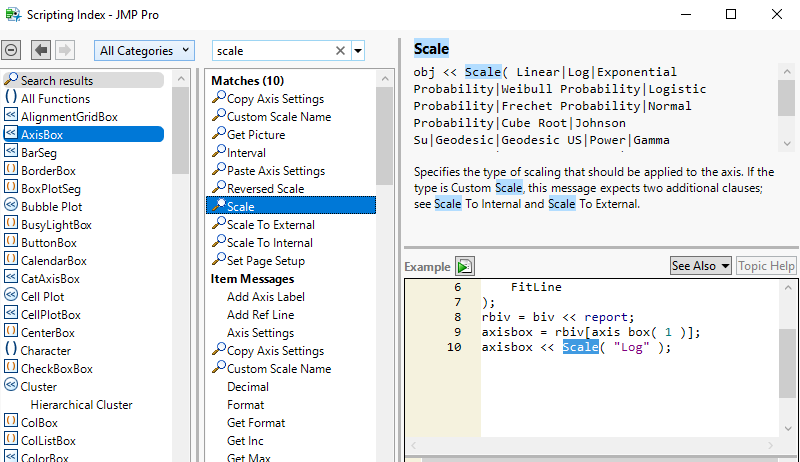This screenshot has width=800, height=462.
Task: Select Scale To Internal match
Action: (x=270, y=243)
